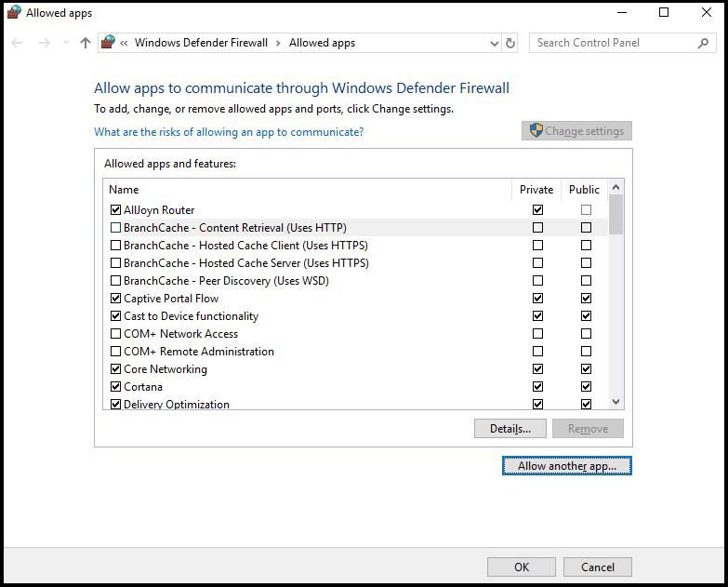
Task: Toggle Private checkbox for Cortana
Action: pos(537,386)
